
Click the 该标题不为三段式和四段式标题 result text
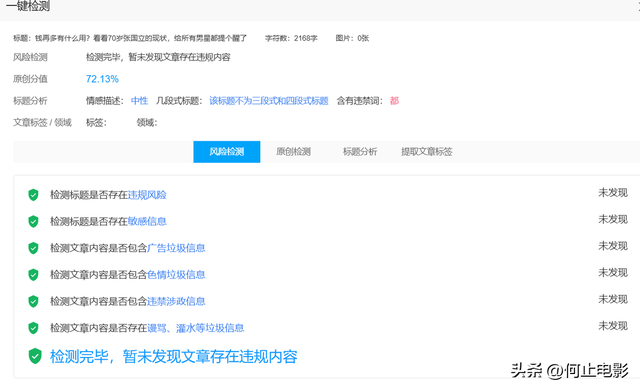click(x=269, y=101)
